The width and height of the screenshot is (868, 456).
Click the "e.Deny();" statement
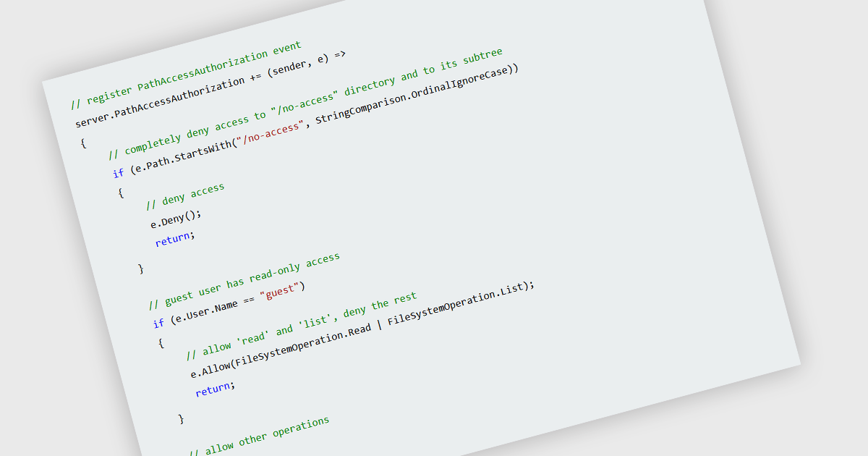coord(176,219)
